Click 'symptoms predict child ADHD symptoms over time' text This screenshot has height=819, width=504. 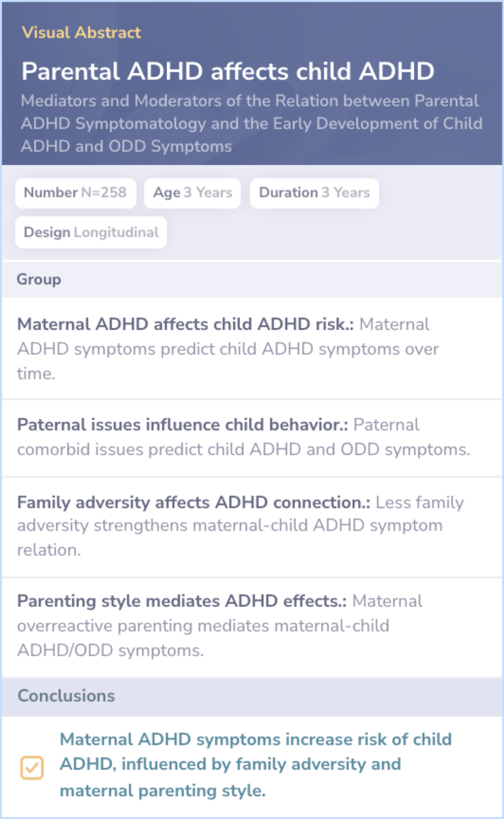(256, 349)
